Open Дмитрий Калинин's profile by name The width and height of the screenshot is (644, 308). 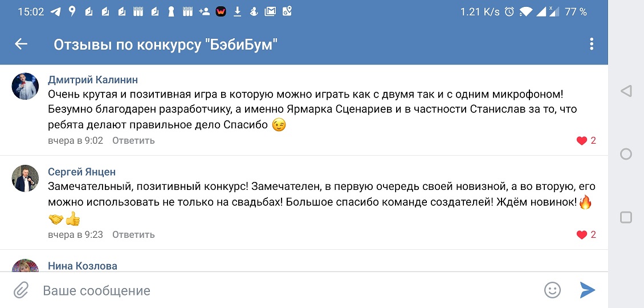(x=93, y=80)
